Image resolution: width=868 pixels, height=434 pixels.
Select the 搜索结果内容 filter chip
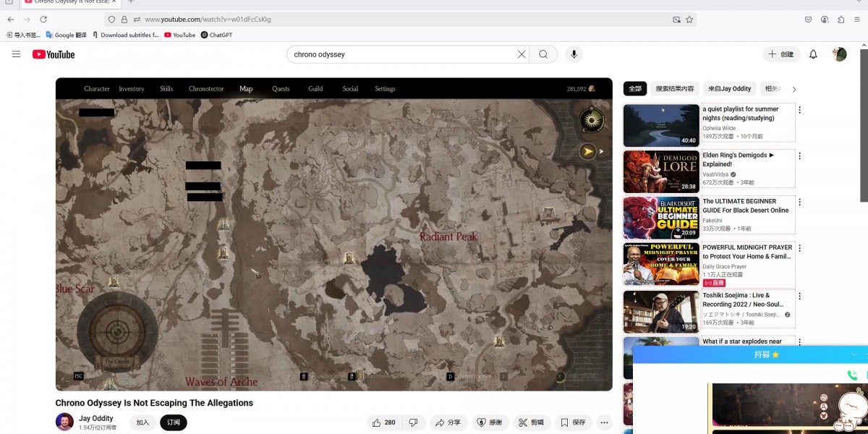[x=675, y=89]
